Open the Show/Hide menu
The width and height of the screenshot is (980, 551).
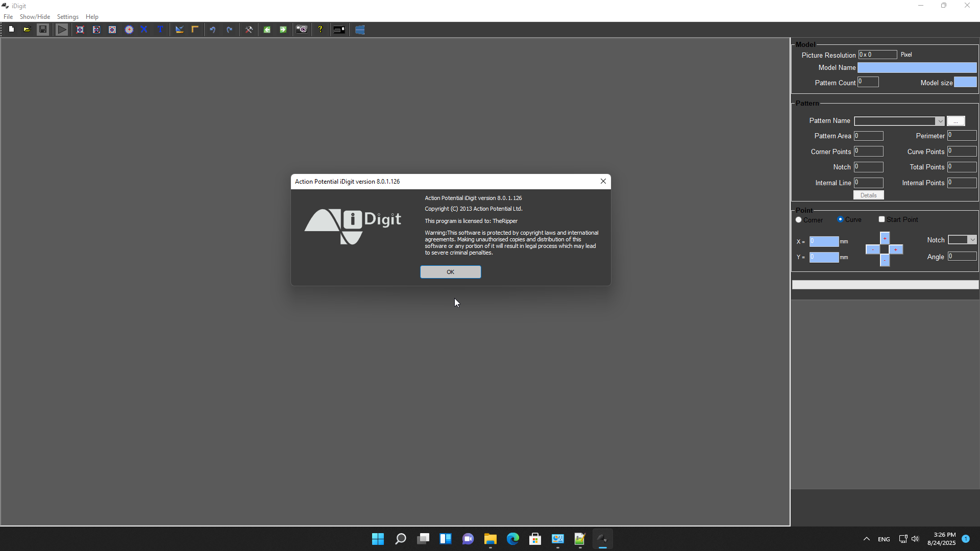click(x=35, y=17)
